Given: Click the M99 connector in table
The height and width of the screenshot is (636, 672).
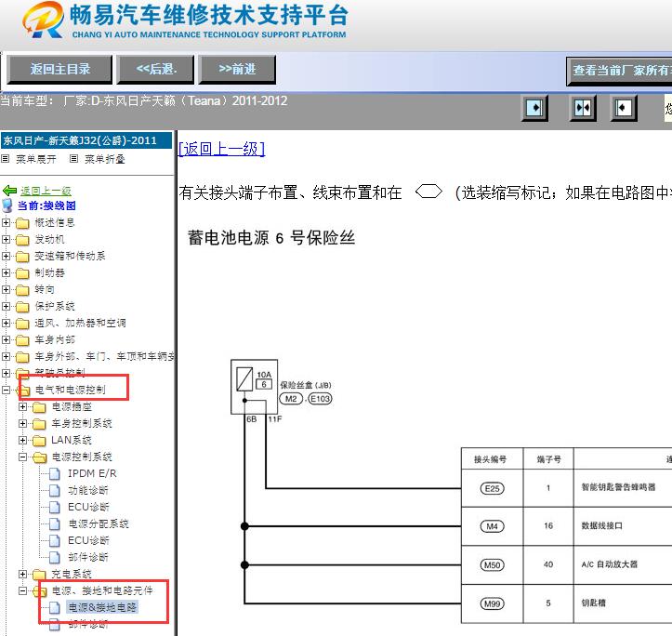Looking at the screenshot, I should click(x=492, y=603).
